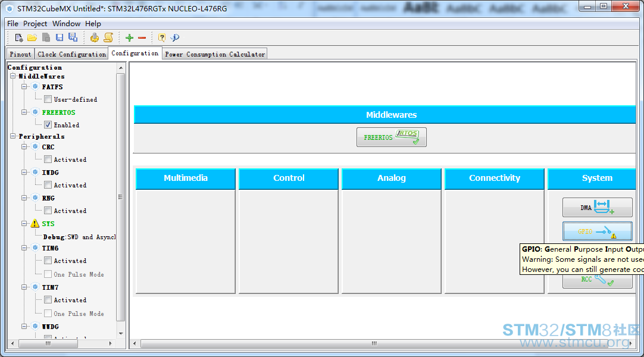The height and width of the screenshot is (357, 644).
Task: Click the Save Project floppy icon
Action: (60, 37)
